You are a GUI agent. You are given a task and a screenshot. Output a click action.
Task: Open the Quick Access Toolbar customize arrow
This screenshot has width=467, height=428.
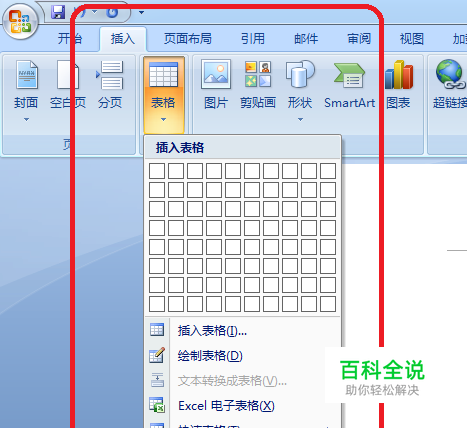pyautogui.click(x=141, y=13)
